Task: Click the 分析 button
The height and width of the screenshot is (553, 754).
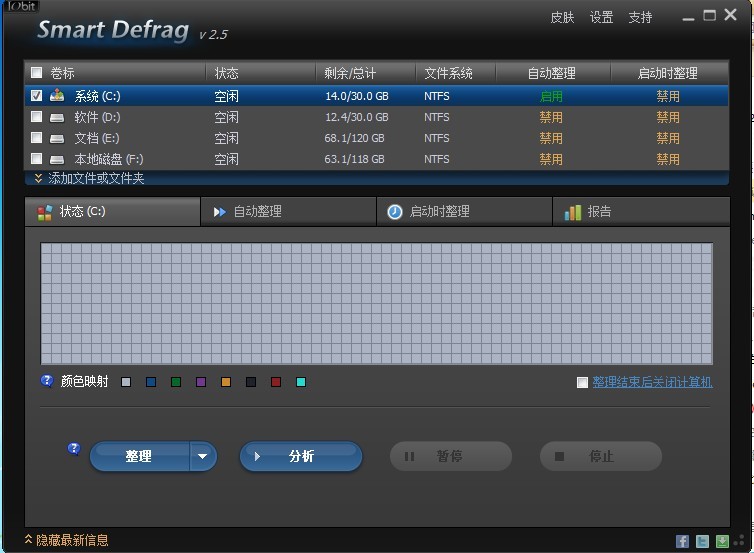Action: pyautogui.click(x=300, y=457)
